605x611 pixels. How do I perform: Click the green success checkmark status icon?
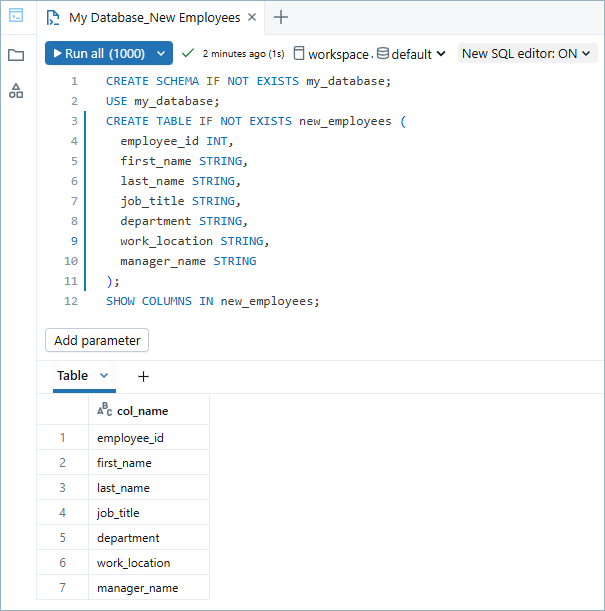187,53
